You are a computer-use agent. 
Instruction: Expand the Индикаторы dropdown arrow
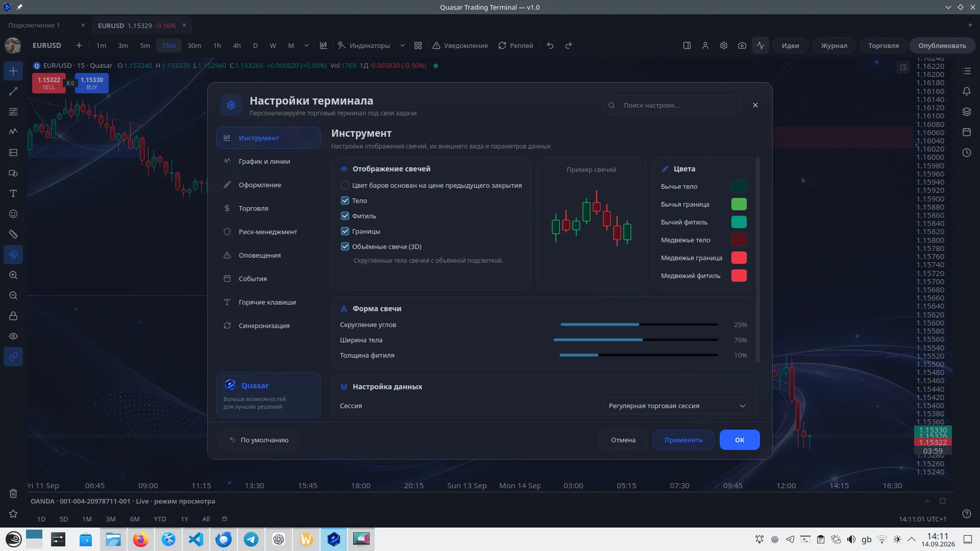pyautogui.click(x=403, y=45)
